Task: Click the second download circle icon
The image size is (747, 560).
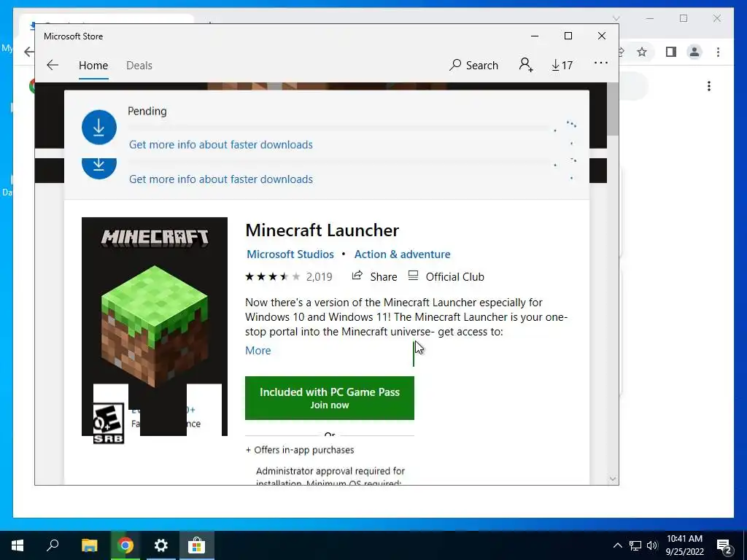Action: 99,168
